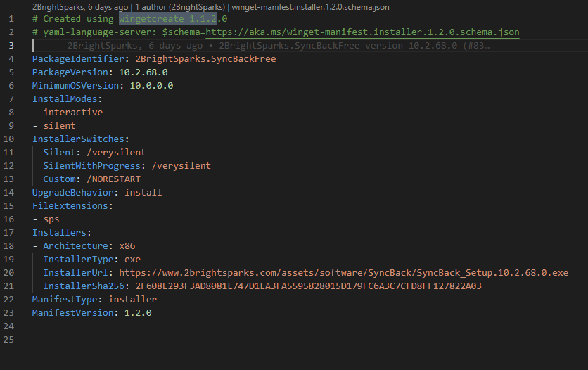Viewport: 588px width, 370px height.
Task: Click the SHA256 hash value starting 2F608E29
Action: [309, 286]
